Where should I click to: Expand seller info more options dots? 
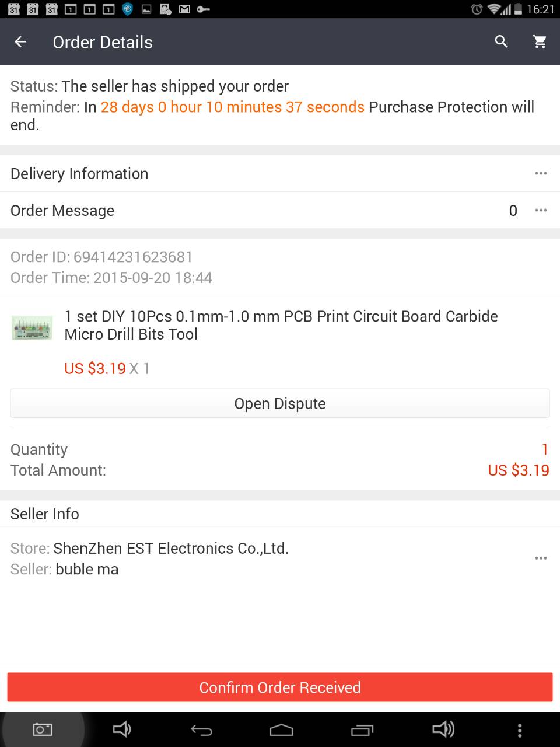click(541, 558)
